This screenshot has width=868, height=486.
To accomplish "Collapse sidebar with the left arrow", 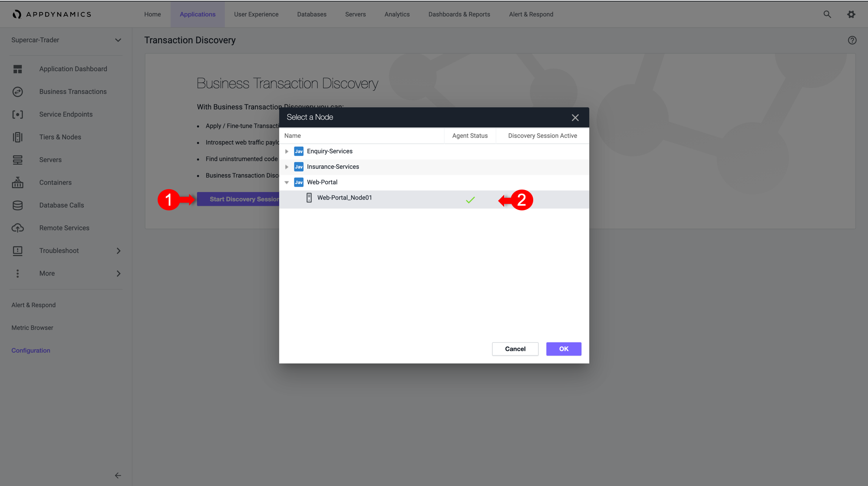I will tap(118, 476).
